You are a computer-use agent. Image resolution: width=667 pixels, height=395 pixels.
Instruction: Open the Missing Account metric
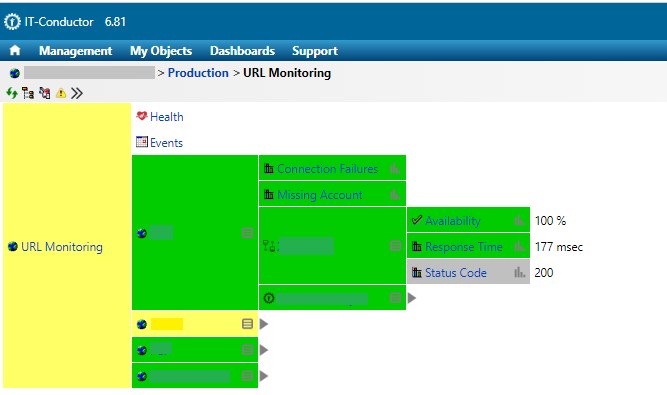tap(319, 195)
